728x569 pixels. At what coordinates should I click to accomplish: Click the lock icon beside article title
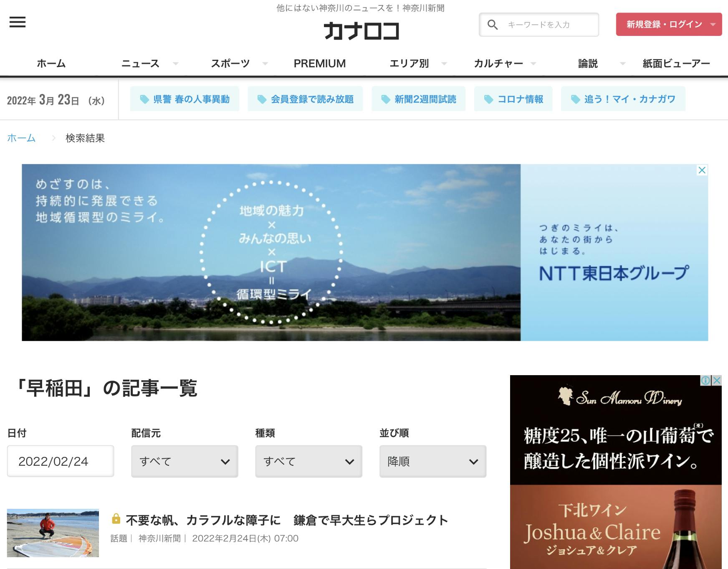pos(116,519)
